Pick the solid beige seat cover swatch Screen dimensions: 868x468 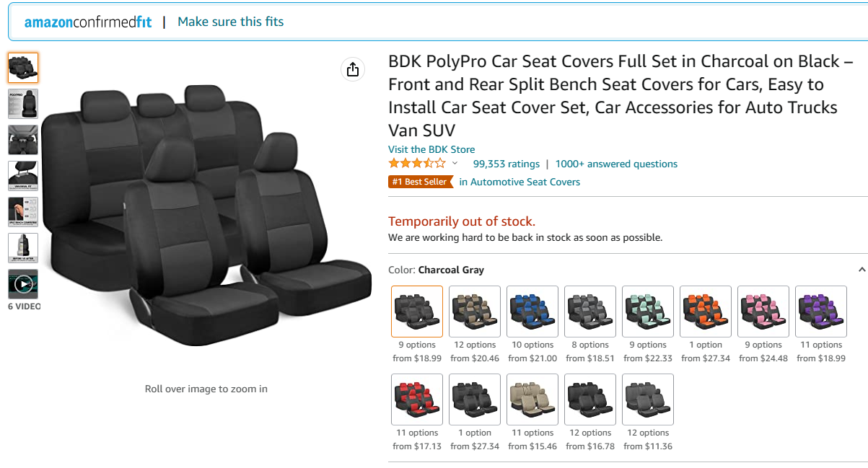pyautogui.click(x=532, y=399)
